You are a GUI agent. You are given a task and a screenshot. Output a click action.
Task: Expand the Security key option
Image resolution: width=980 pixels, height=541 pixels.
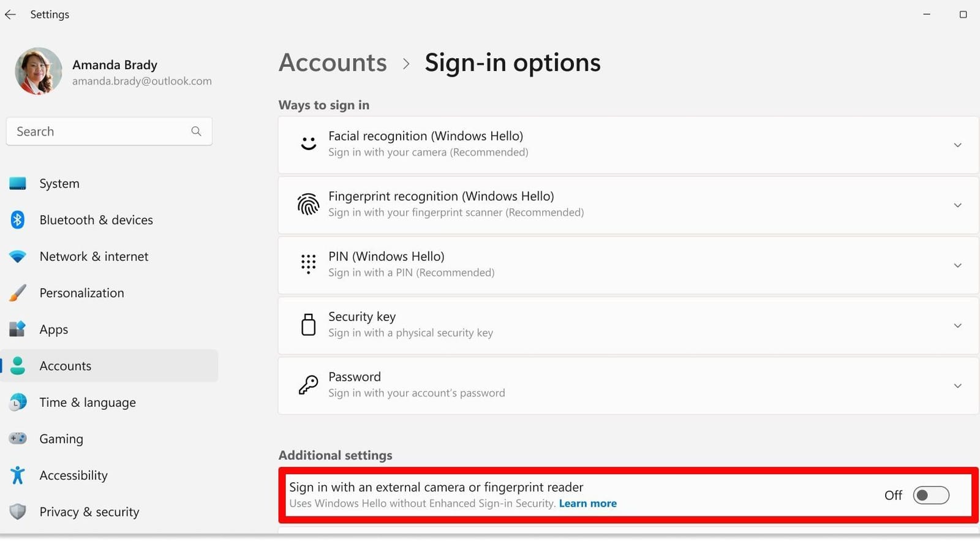click(628, 325)
